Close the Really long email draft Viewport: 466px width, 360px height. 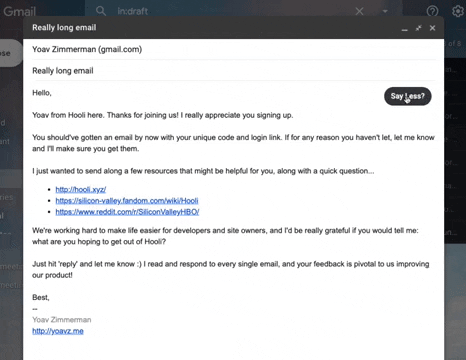click(x=432, y=28)
